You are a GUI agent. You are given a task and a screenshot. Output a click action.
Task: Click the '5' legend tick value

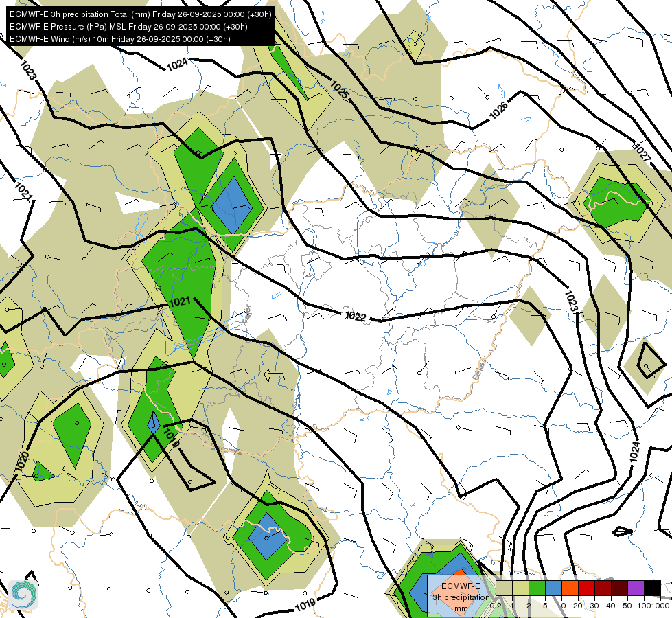(x=545, y=606)
